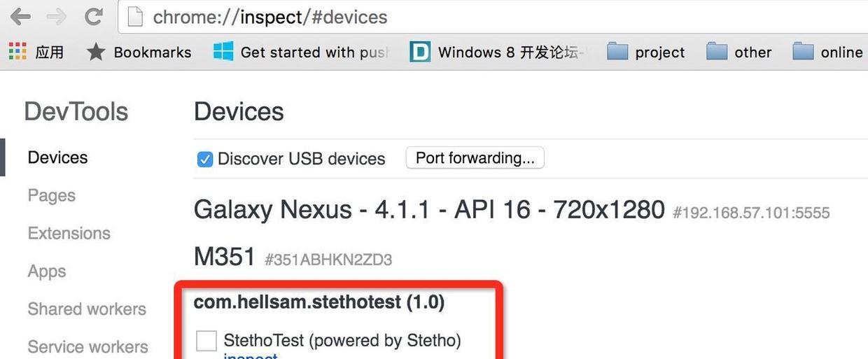This screenshot has width=868, height=359.
Task: Click the browser back arrow
Action: 21,16
